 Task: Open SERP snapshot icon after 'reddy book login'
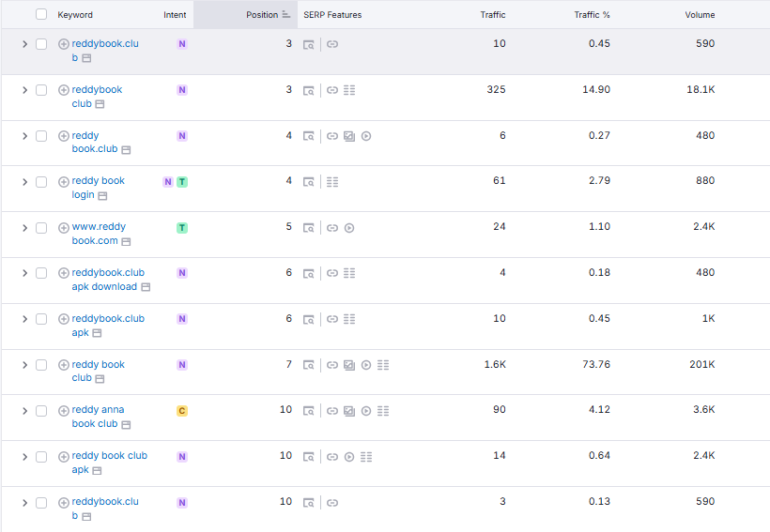(102, 196)
